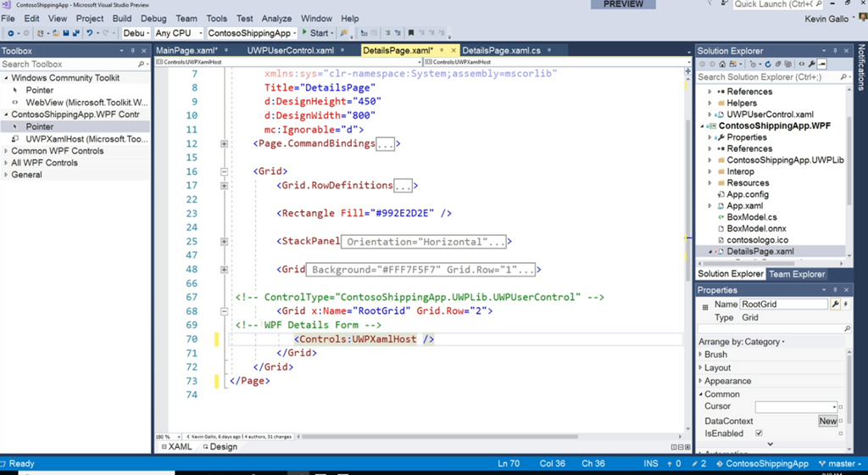
Task: Close the DetailsPage.xaml tab
Action: point(453,51)
